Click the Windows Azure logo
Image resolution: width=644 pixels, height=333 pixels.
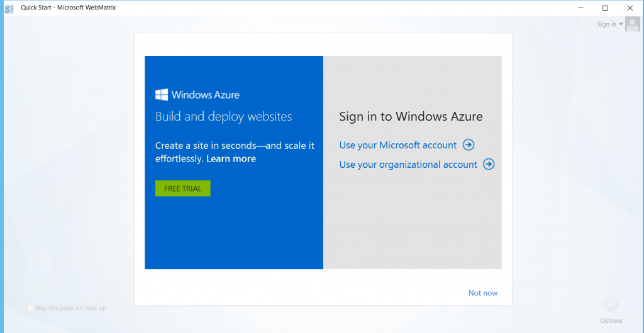pos(197,95)
